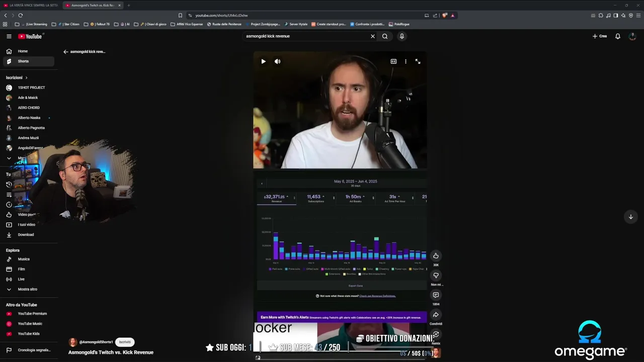Select the youtube.com/shorts URL in the address bar
The height and width of the screenshot is (362, 644).
[221, 15]
